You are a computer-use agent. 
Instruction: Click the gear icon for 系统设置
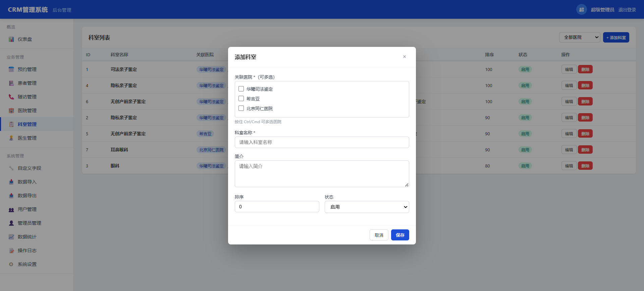pos(11,264)
